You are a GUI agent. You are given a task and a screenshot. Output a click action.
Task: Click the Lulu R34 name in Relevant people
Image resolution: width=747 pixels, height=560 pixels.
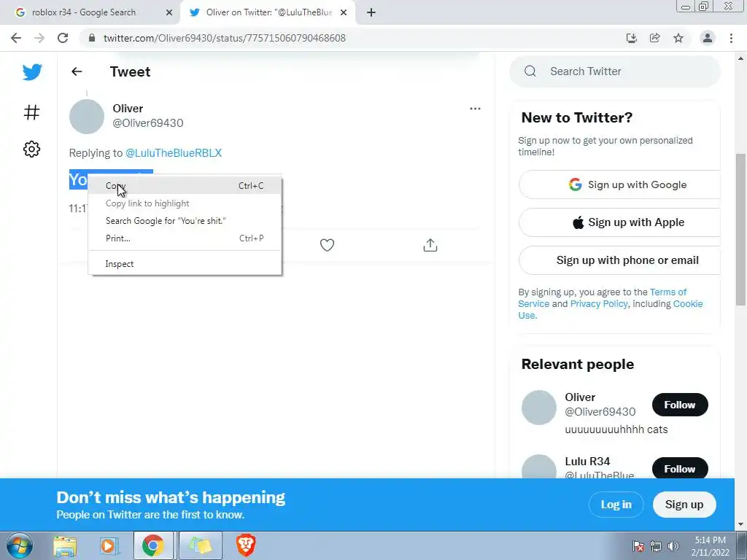pos(587,461)
